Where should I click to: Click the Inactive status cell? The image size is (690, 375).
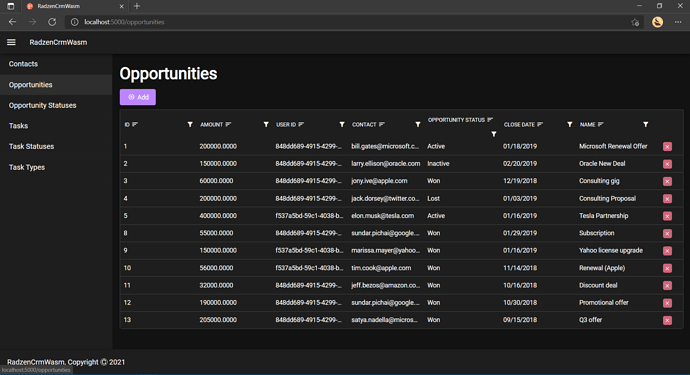point(438,163)
